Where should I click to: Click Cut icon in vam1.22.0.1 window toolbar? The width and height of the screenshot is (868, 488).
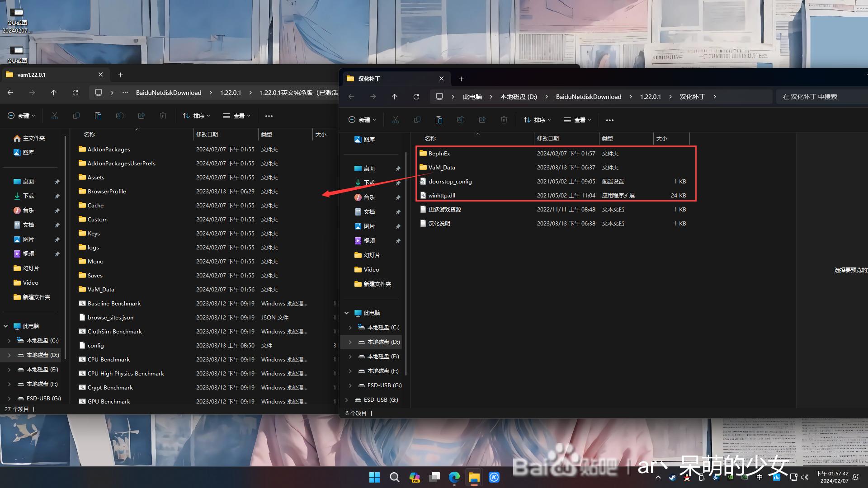click(x=55, y=116)
